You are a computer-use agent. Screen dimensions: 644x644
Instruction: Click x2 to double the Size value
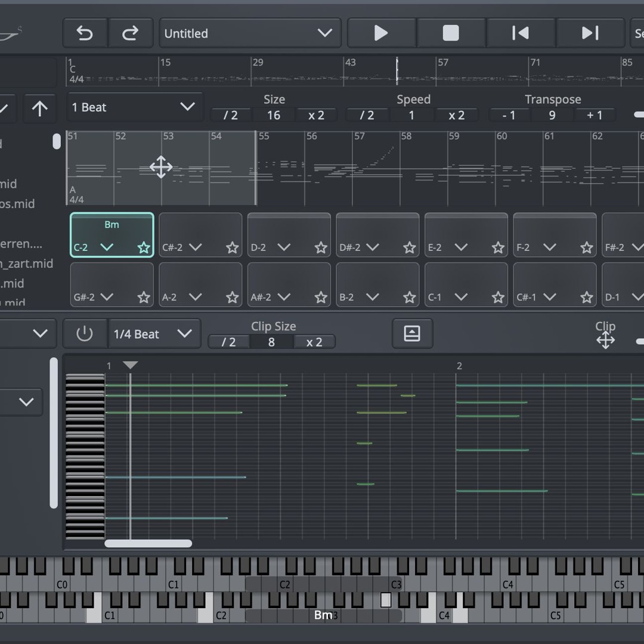tap(316, 115)
